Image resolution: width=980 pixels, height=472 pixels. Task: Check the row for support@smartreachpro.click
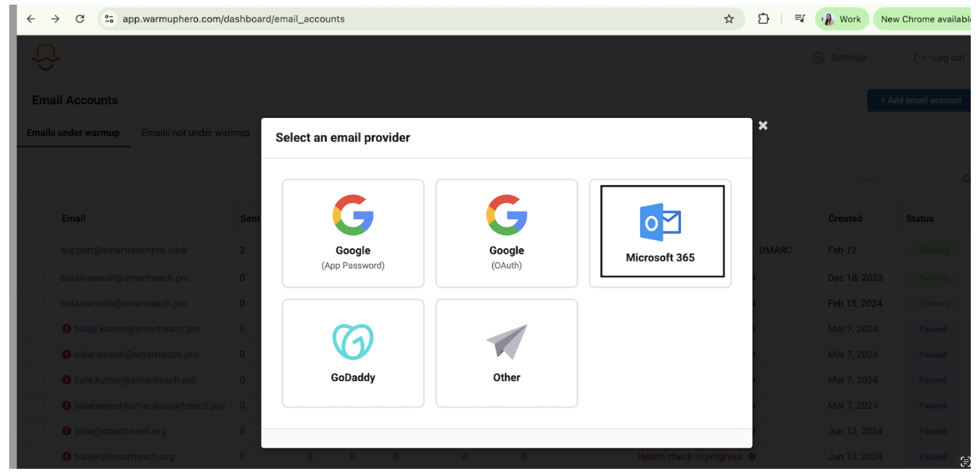tap(39, 251)
